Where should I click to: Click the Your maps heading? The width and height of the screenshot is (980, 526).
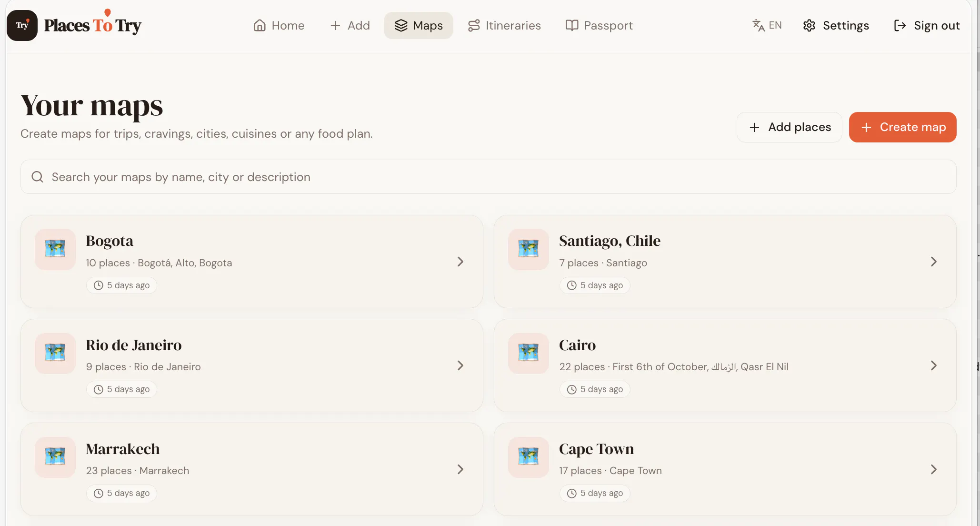click(92, 105)
